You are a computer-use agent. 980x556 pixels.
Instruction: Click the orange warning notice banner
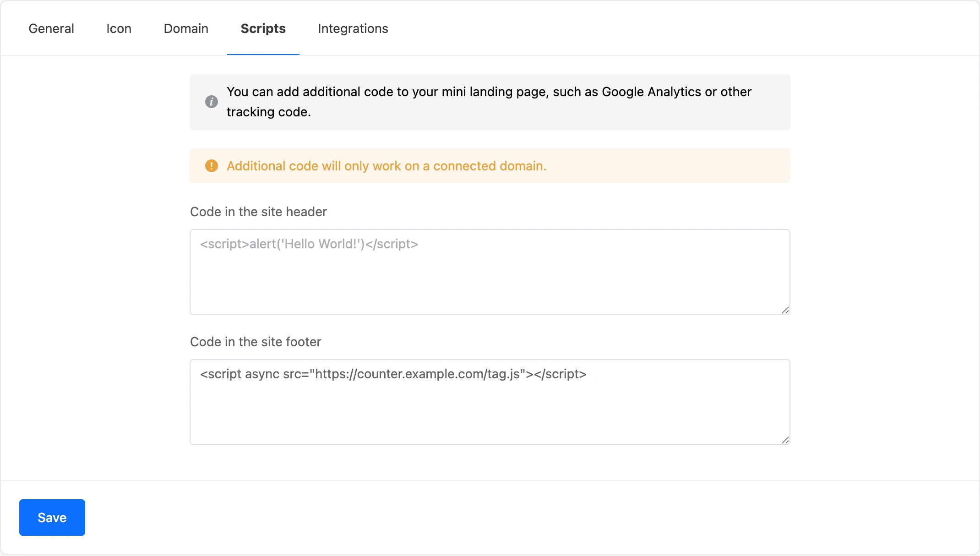(x=490, y=166)
